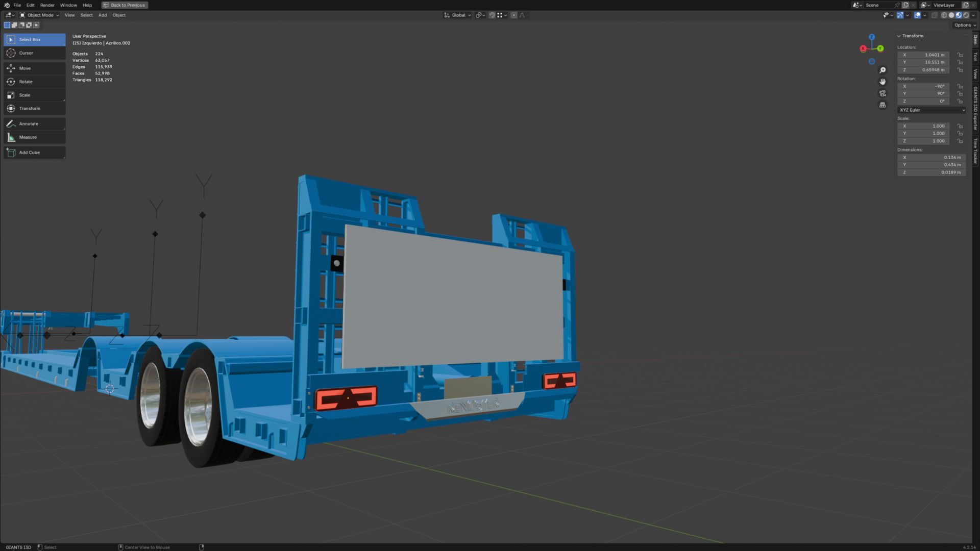Open Global transform orientation dropdown
The image size is (980, 551).
click(x=458, y=15)
